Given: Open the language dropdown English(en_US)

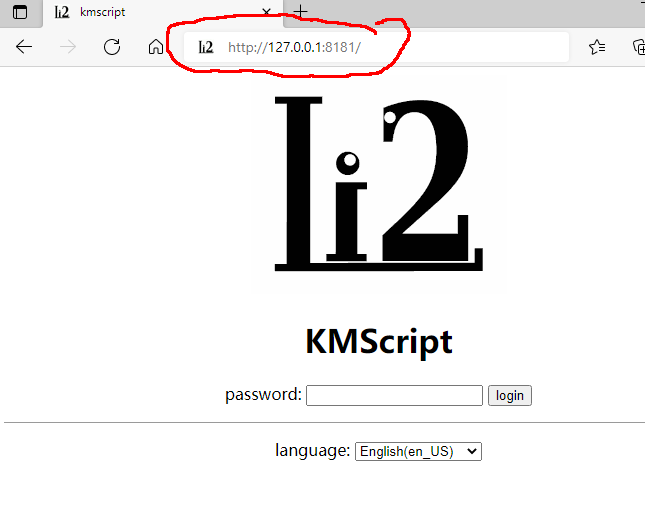Looking at the screenshot, I should (418, 451).
